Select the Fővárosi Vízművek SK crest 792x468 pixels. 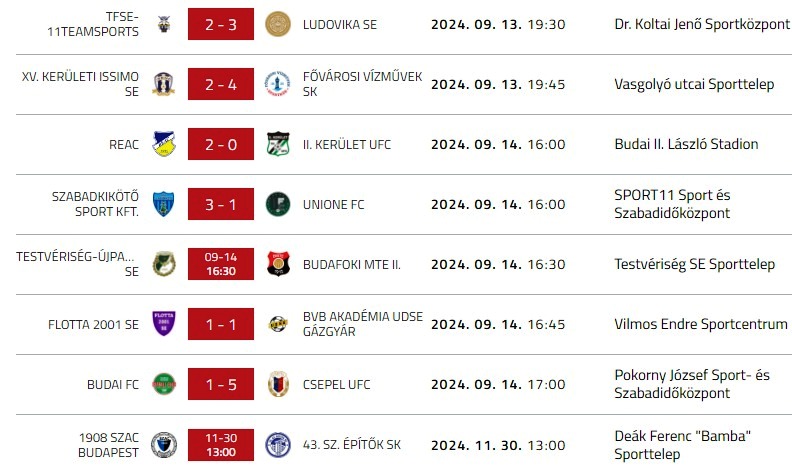(x=277, y=85)
